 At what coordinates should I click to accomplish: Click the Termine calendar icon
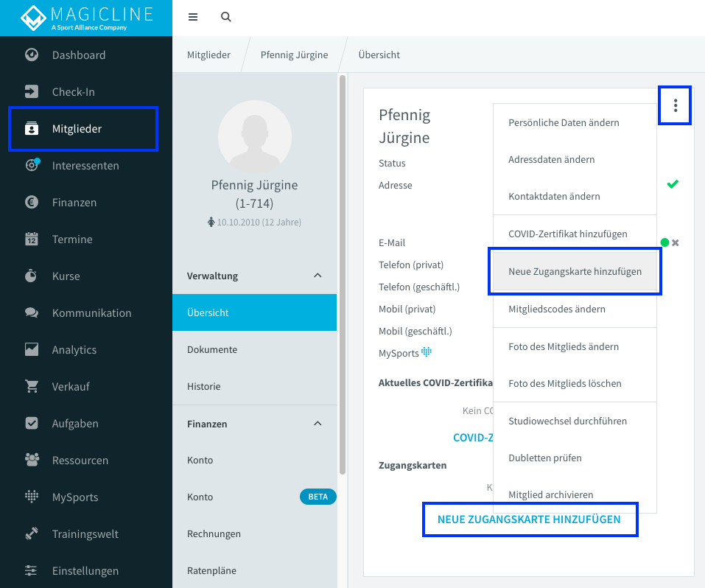(32, 239)
